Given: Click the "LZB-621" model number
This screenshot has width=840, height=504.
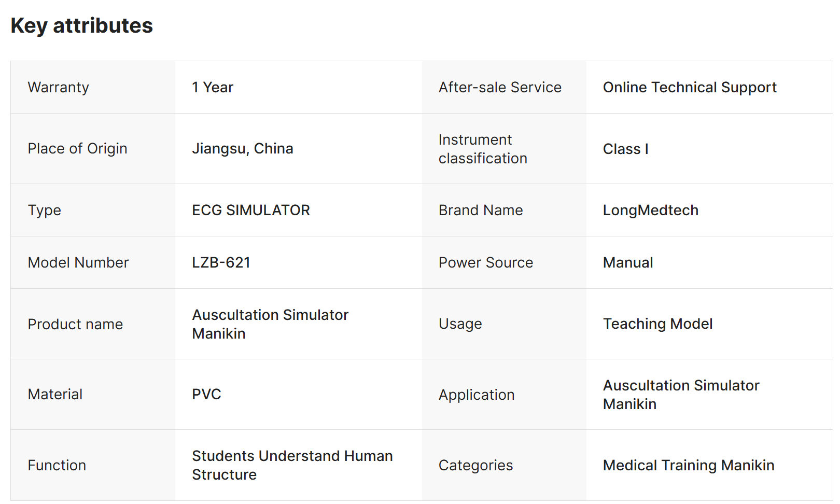Looking at the screenshot, I should coord(221,262).
